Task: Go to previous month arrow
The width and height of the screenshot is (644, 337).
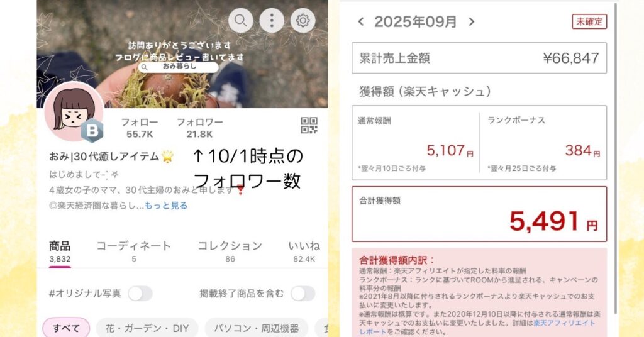Action: [361, 22]
